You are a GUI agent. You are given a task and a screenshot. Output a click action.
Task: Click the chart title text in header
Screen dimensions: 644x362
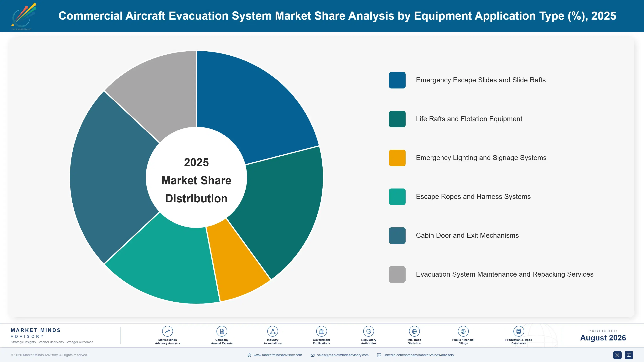(337, 16)
